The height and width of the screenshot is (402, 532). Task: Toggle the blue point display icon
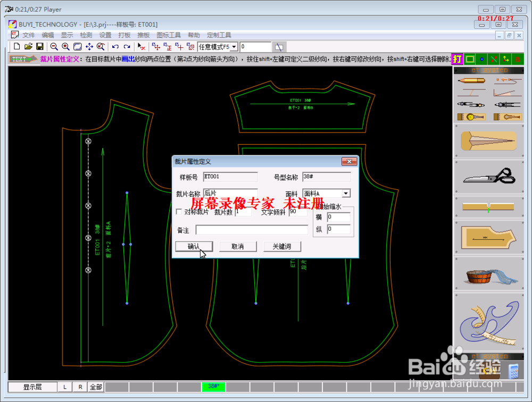482,59
